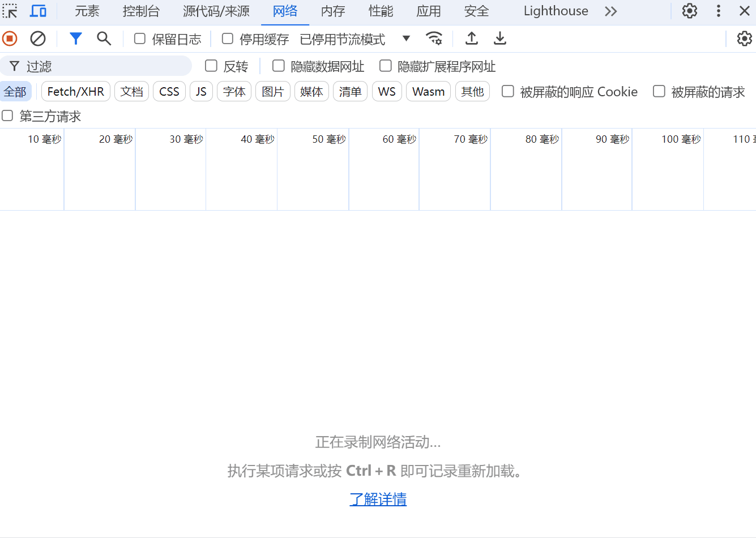Open DevTools settings gear in top bar
The image size is (756, 538).
pyautogui.click(x=689, y=11)
